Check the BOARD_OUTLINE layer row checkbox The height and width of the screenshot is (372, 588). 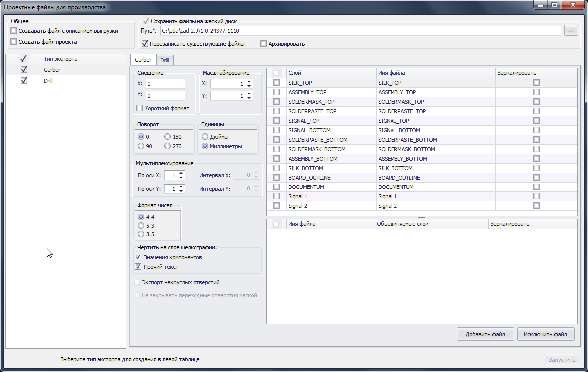coord(276,178)
